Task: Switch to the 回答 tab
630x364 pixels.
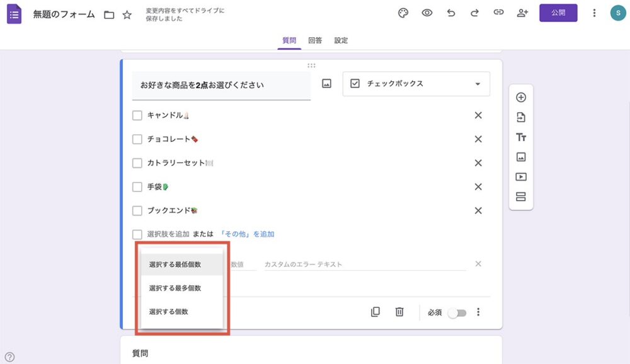Action: pos(315,40)
